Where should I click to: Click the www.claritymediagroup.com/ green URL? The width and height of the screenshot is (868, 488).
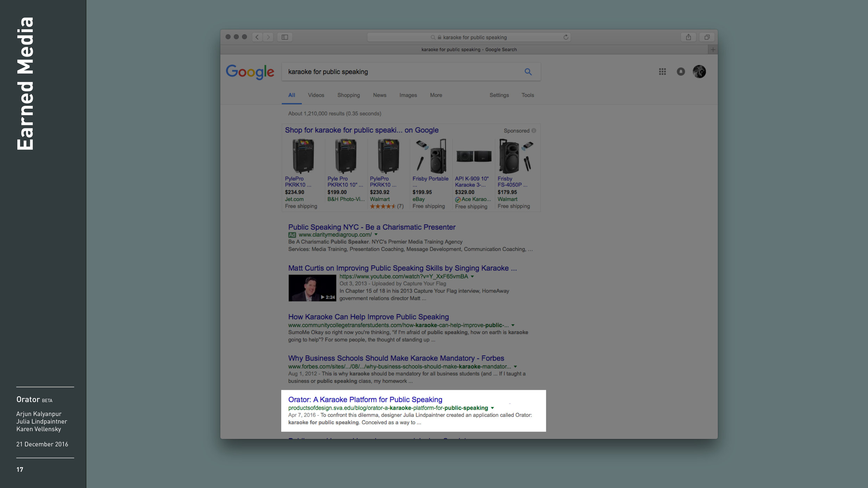[335, 235]
